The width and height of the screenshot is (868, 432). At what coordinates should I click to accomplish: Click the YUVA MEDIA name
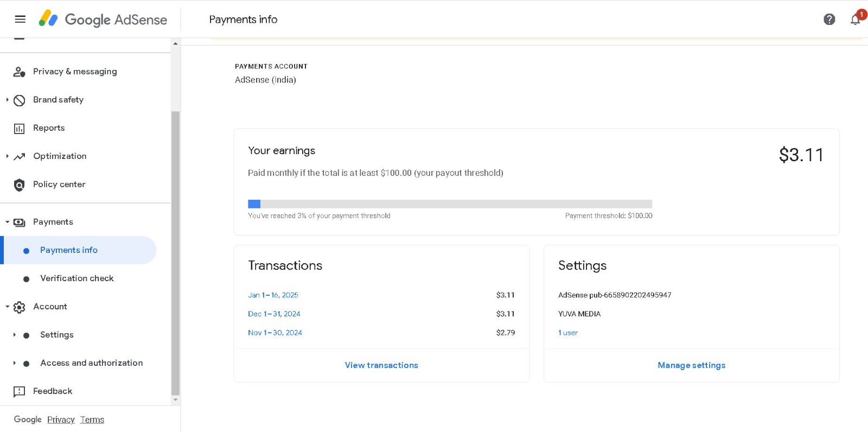(x=579, y=314)
